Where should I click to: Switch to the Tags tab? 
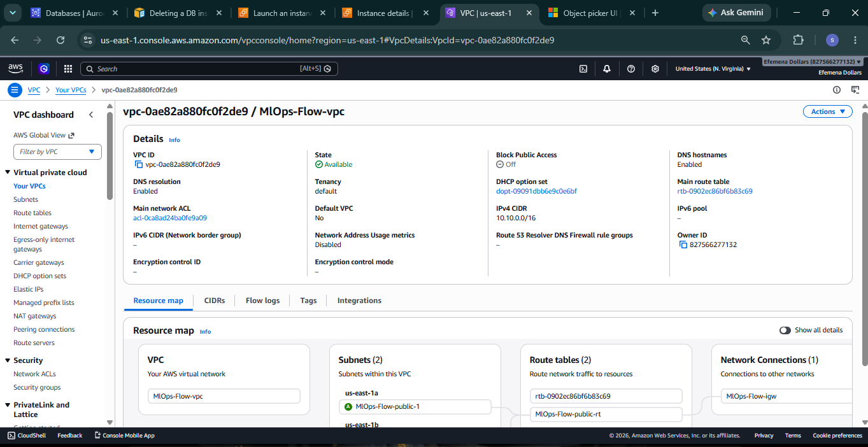(x=308, y=301)
